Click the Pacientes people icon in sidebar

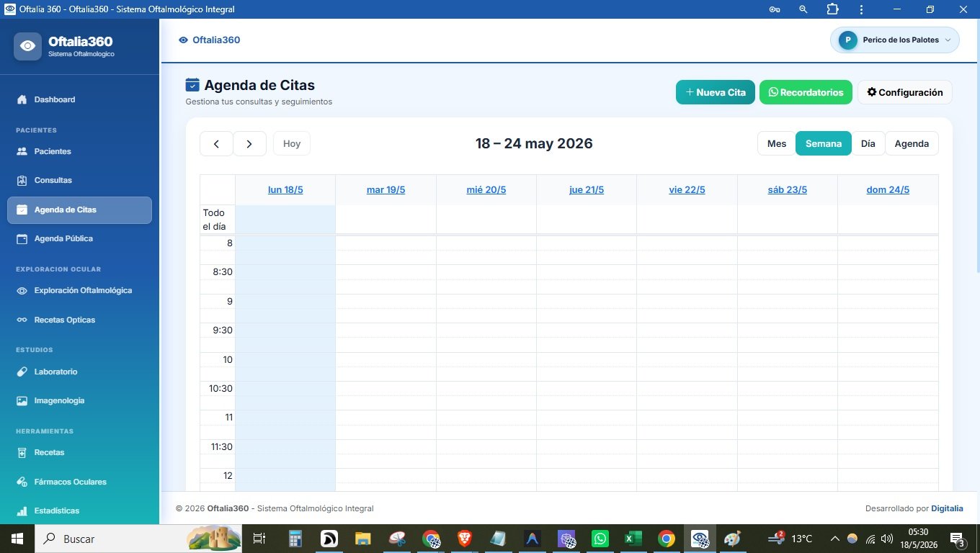click(22, 151)
